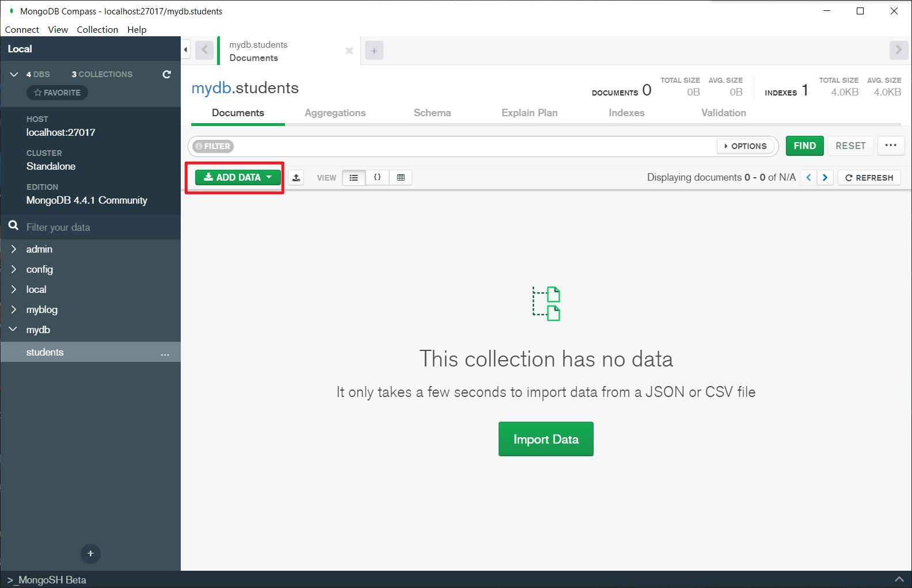Click the 3 COLLECTIONS label
Image resolution: width=912 pixels, height=588 pixels.
(102, 74)
